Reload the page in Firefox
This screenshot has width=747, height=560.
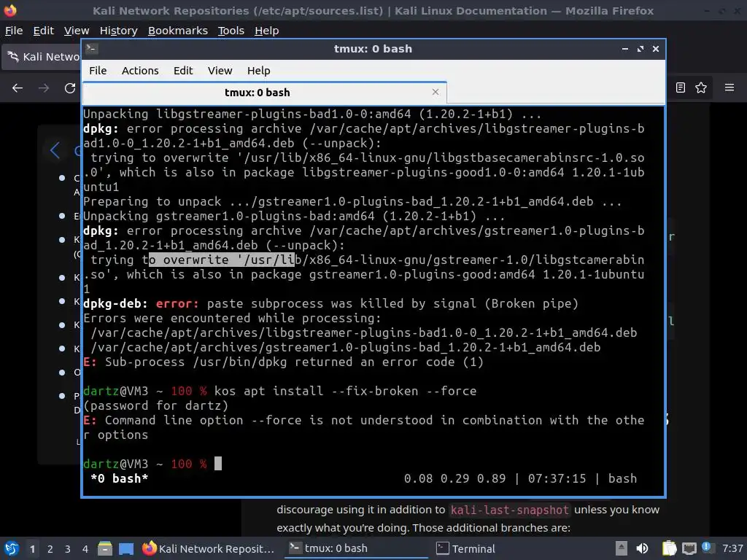tap(70, 87)
